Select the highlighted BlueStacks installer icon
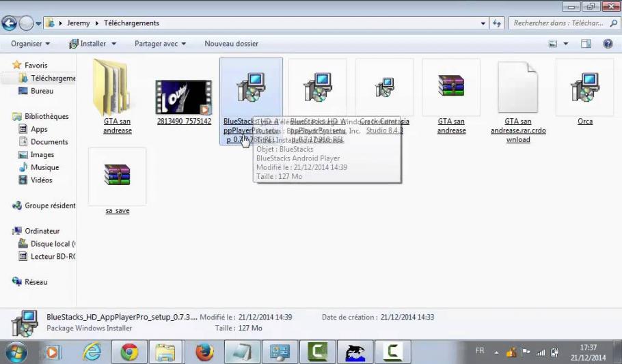This screenshot has width=622, height=364. (251, 87)
